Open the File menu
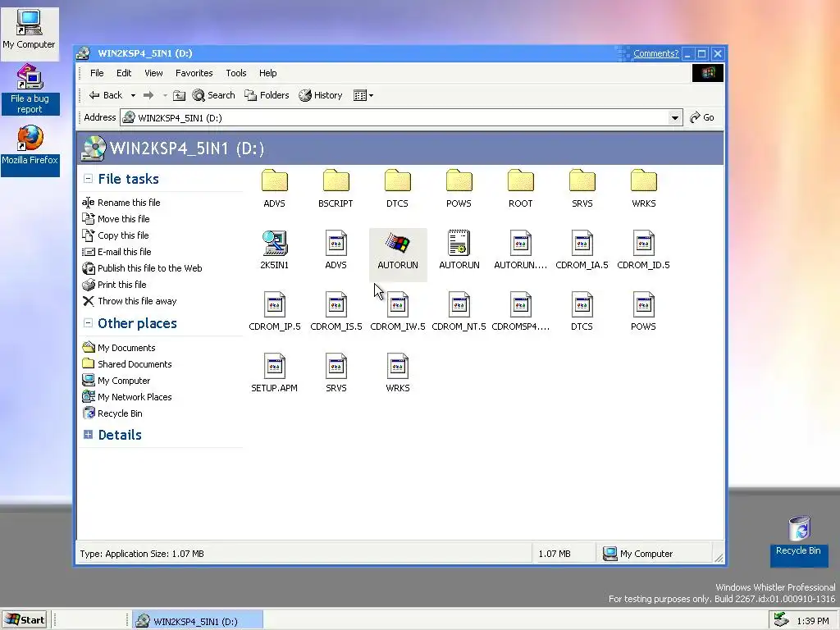 coord(97,73)
